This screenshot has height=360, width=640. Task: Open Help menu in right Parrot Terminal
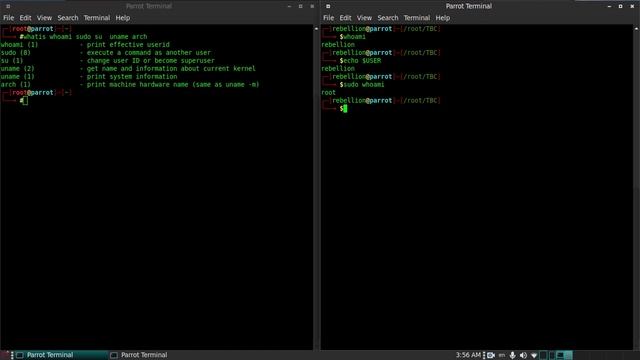[442, 18]
